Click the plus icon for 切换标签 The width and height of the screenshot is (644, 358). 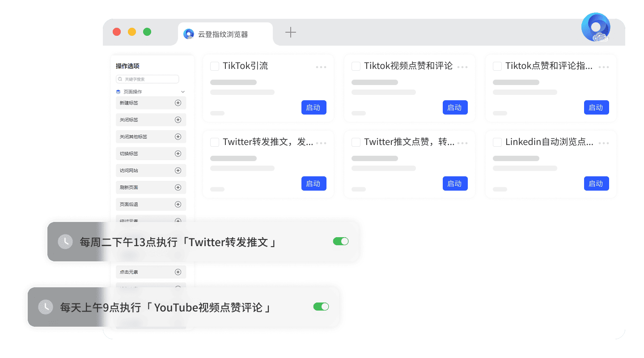pyautogui.click(x=178, y=153)
